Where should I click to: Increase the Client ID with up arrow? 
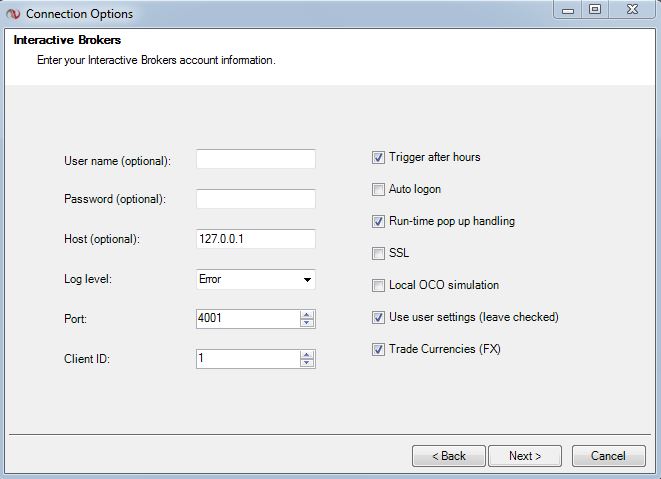307,355
